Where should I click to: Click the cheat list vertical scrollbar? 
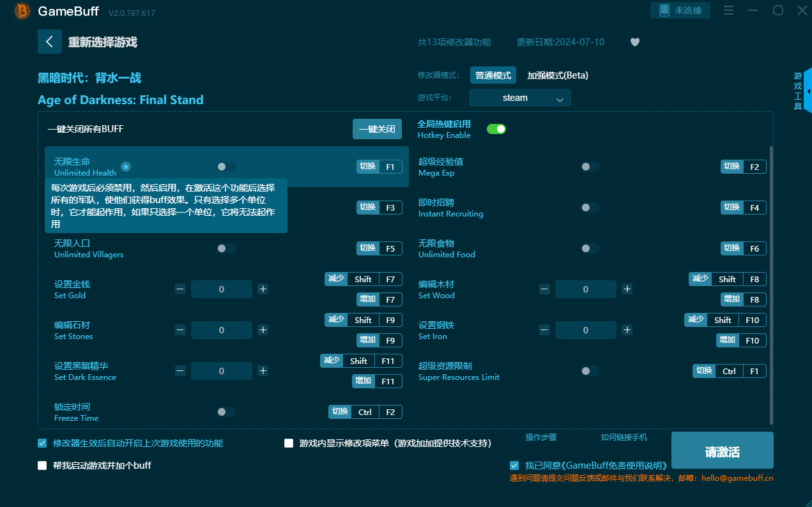point(770,285)
